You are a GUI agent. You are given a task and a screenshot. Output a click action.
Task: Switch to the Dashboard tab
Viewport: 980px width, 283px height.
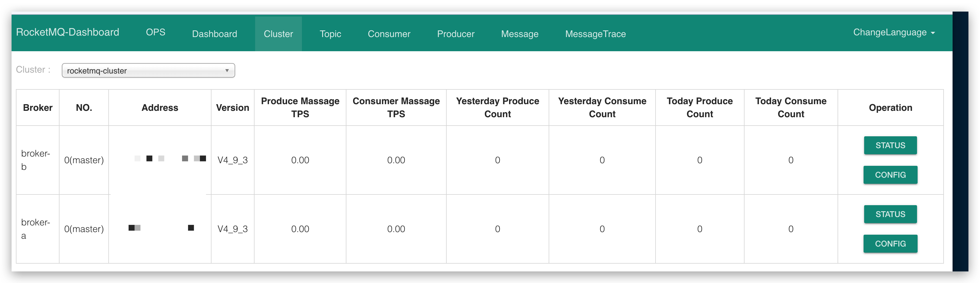pos(215,34)
